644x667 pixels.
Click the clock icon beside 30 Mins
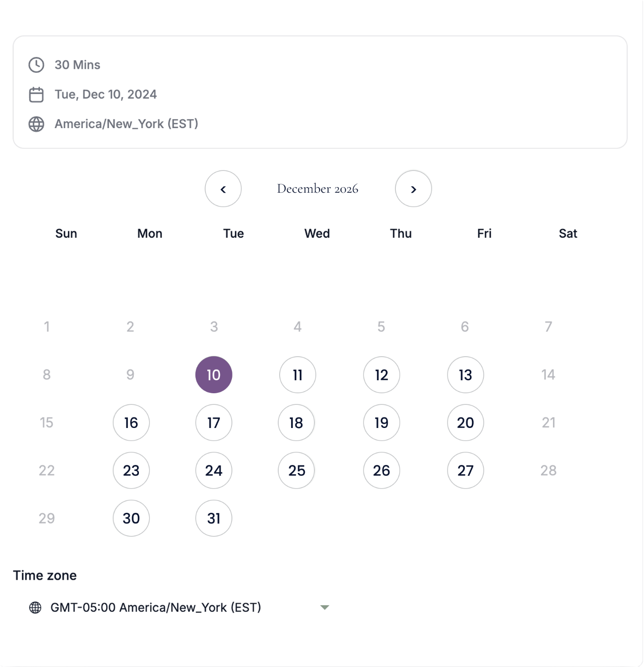point(36,65)
